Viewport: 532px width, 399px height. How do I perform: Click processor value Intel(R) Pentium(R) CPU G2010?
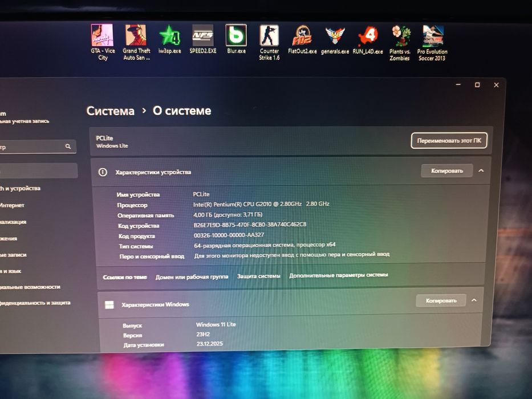[261, 204]
